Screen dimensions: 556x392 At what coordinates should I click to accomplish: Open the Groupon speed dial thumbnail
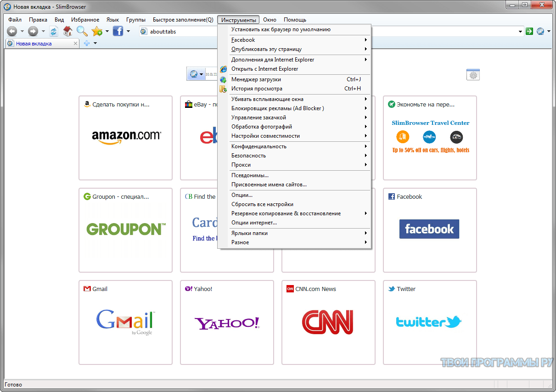coord(126,230)
